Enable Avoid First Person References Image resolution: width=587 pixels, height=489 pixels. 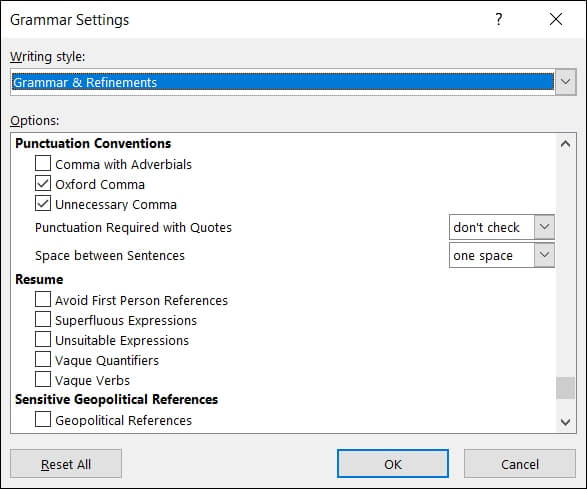click(43, 300)
